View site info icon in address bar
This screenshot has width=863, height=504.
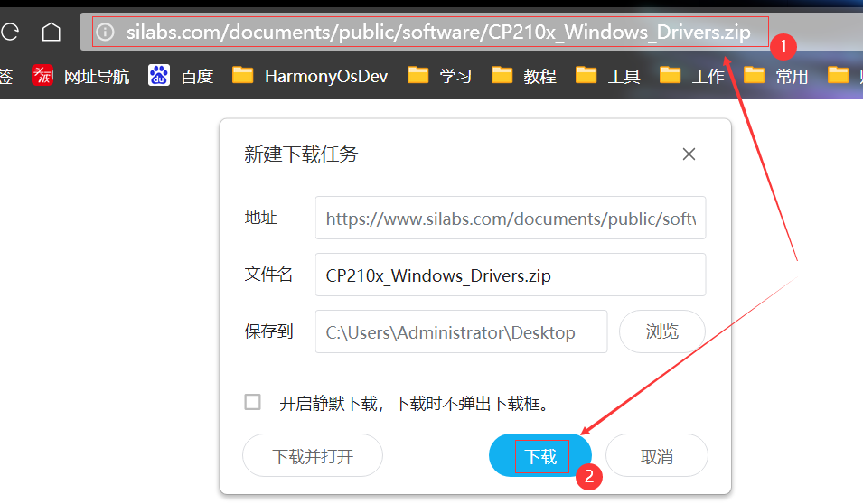(105, 32)
